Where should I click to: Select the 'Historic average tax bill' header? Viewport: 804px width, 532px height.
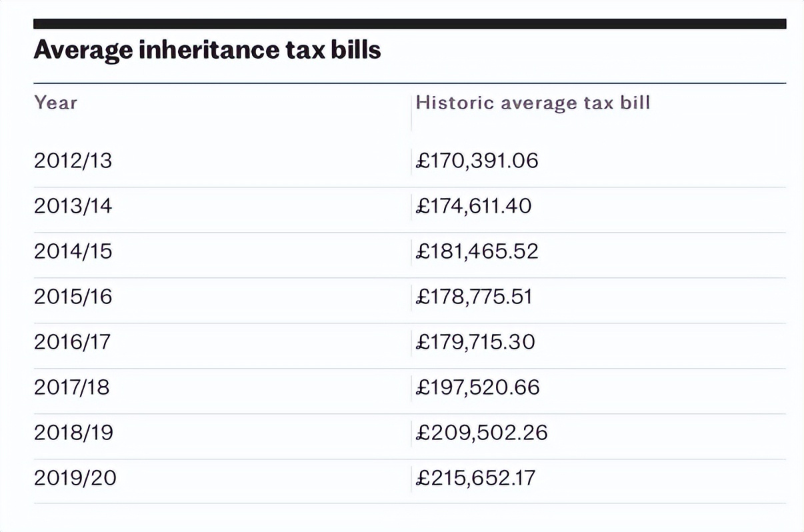click(533, 103)
